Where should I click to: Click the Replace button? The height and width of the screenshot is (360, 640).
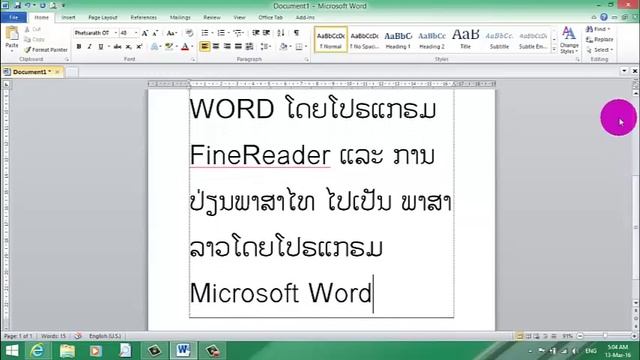[x=600, y=40]
